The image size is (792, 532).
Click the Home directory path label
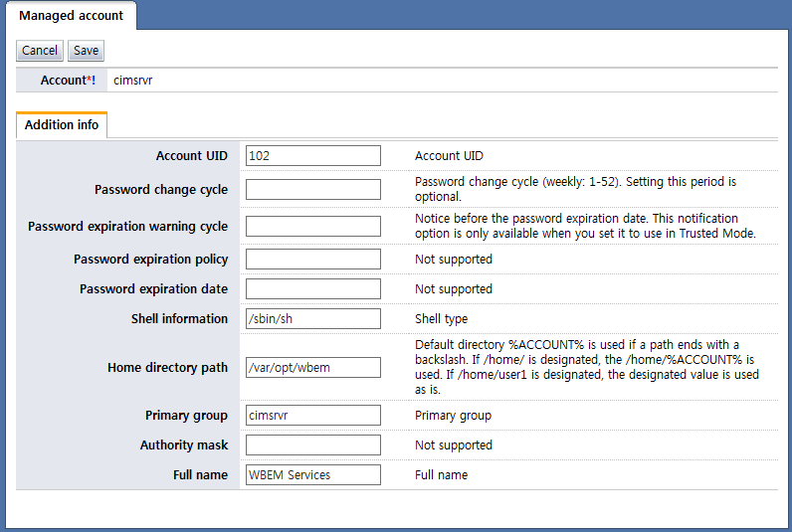[167, 368]
